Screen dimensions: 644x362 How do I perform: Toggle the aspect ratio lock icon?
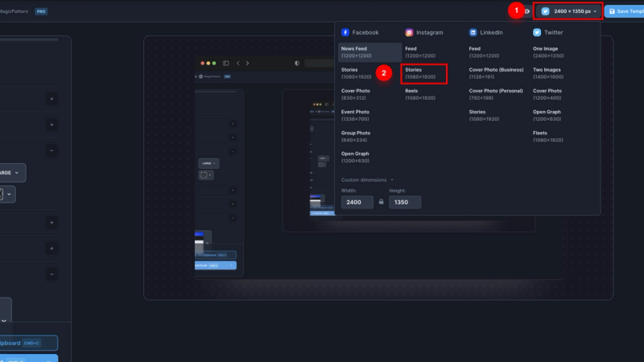pyautogui.click(x=381, y=202)
